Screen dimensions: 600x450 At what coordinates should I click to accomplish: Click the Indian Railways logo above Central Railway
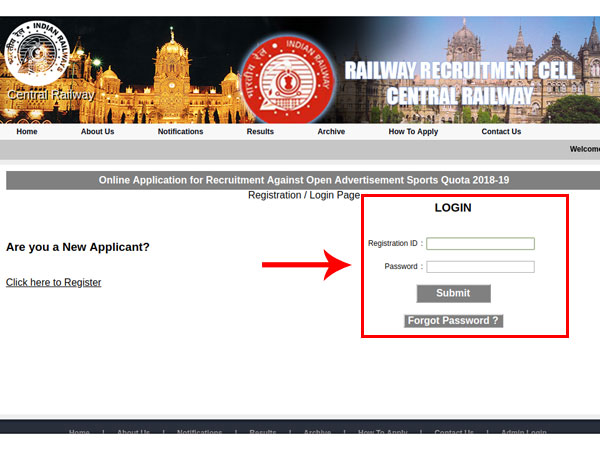point(37,53)
